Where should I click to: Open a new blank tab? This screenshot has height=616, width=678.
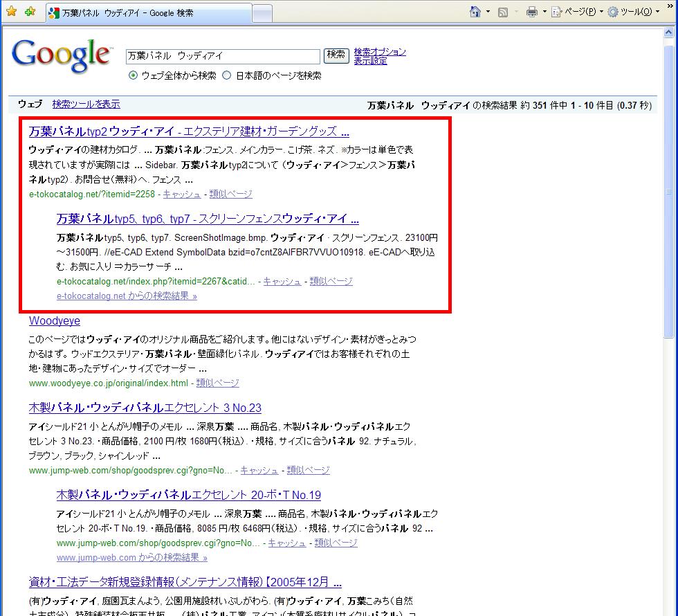(262, 13)
